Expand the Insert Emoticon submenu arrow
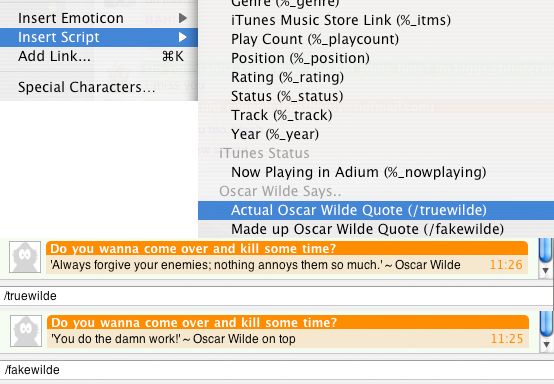 [x=183, y=18]
